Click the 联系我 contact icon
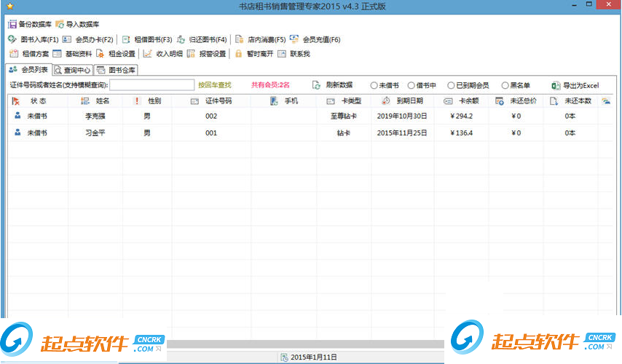This screenshot has width=622, height=364. click(x=282, y=54)
